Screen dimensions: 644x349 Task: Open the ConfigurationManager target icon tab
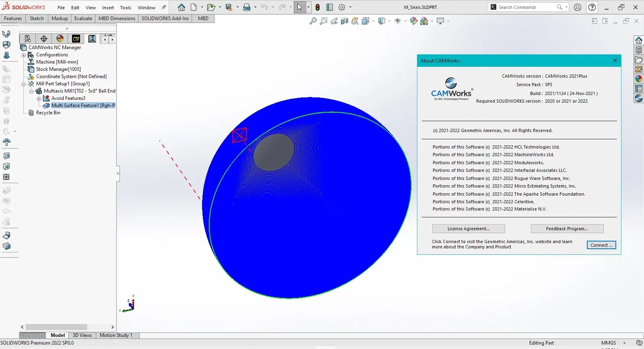(44, 39)
